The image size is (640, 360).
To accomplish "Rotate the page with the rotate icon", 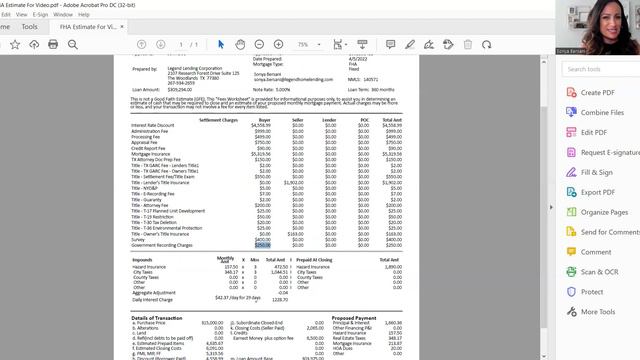I will point(486,44).
